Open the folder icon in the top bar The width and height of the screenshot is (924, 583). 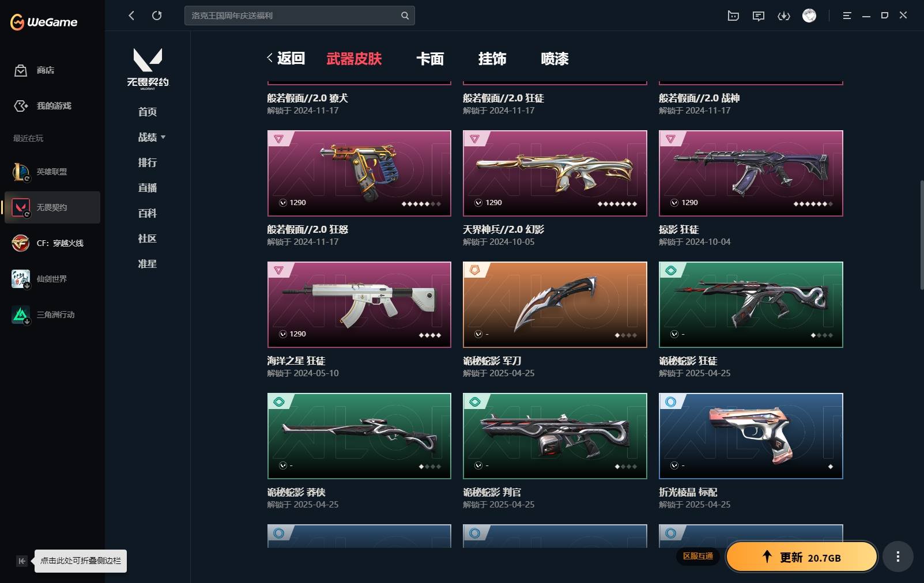coord(733,16)
